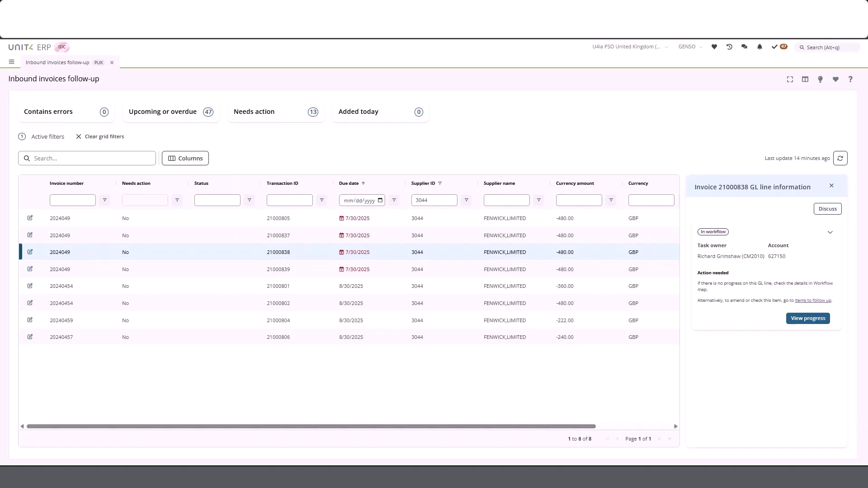Image resolution: width=868 pixels, height=488 pixels.
Task: Open the lightbulb ideas icon
Action: (820, 79)
